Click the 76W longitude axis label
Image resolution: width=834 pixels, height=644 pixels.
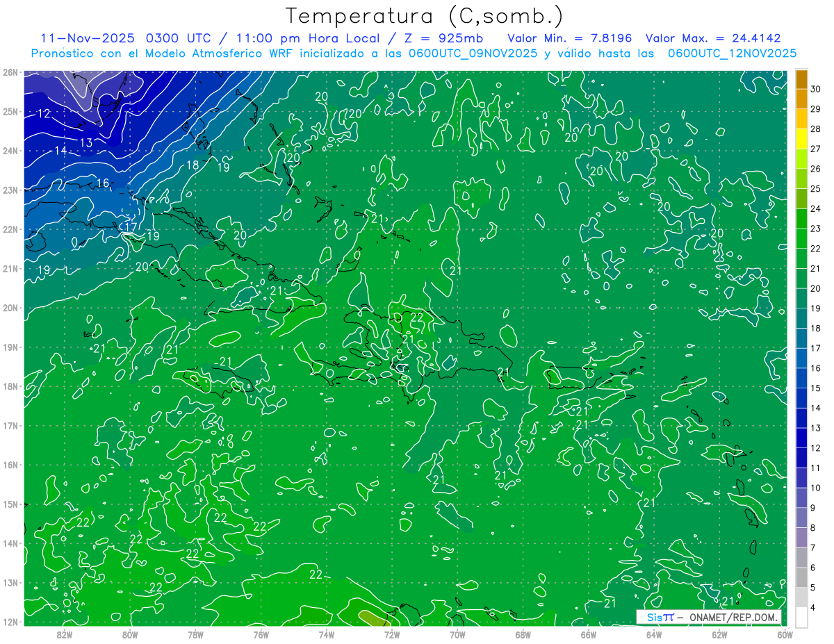261,634
